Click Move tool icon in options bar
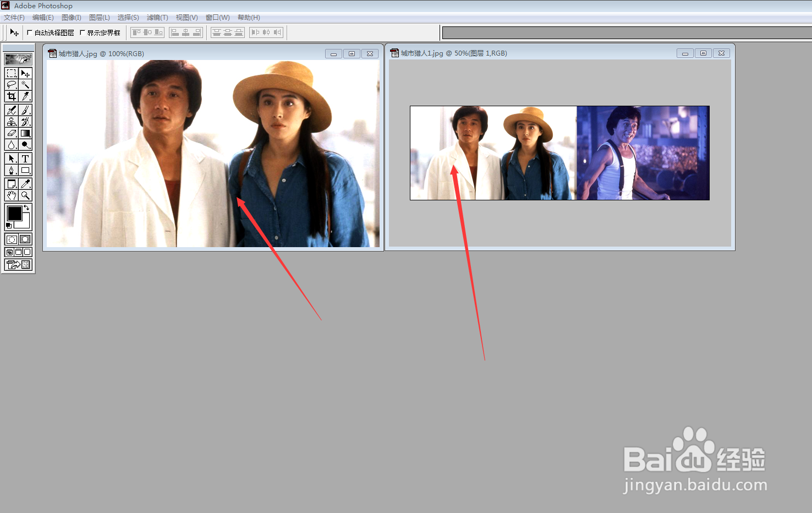 pyautogui.click(x=14, y=32)
